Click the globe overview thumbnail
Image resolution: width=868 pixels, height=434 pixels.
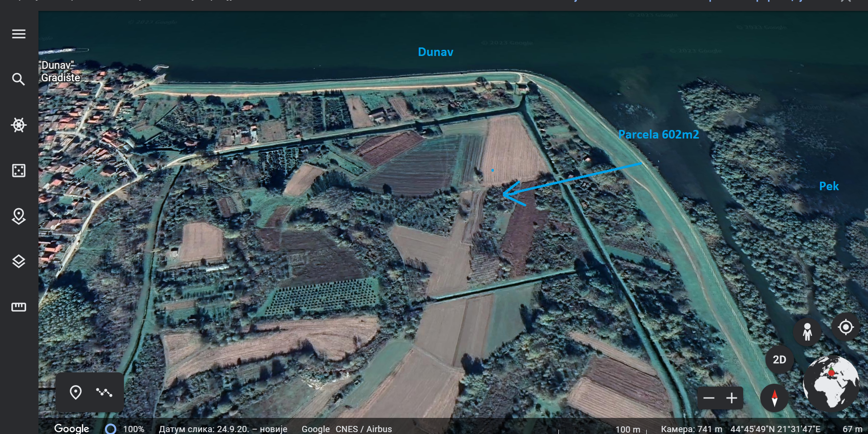tap(831, 383)
